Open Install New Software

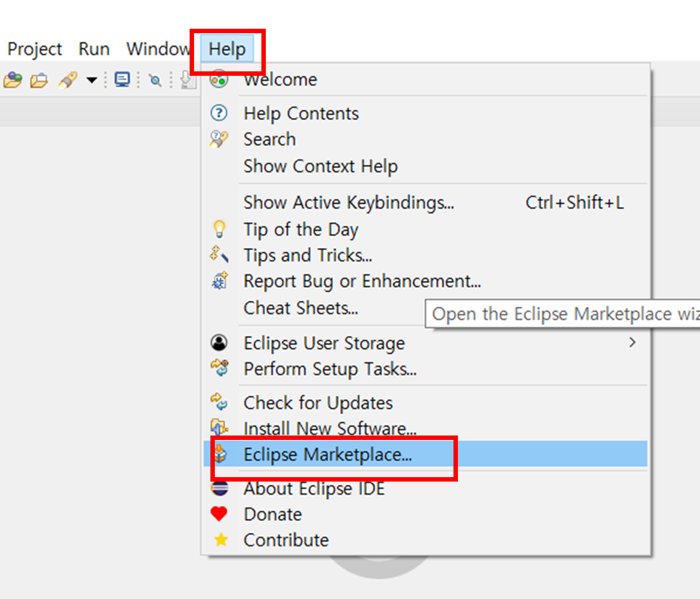click(x=425, y=428)
